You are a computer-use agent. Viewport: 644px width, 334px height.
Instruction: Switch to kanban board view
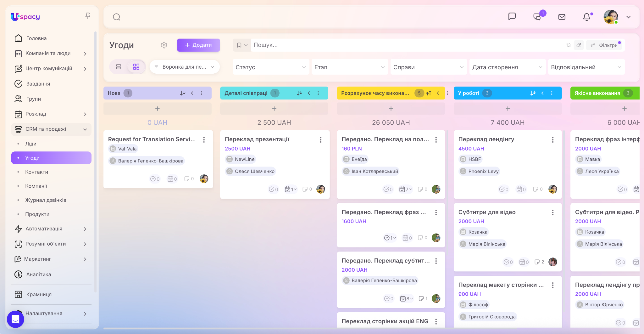pyautogui.click(x=136, y=67)
